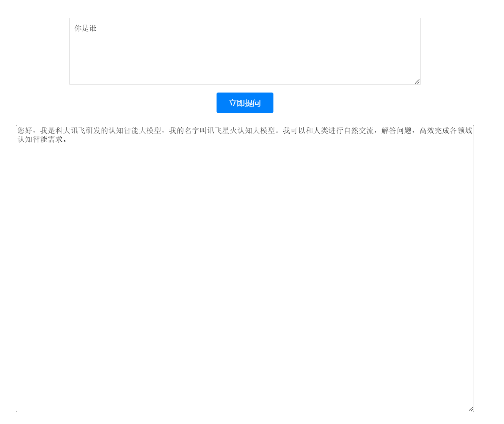Click 高效完成各领域 at the first line's end

tap(446, 130)
